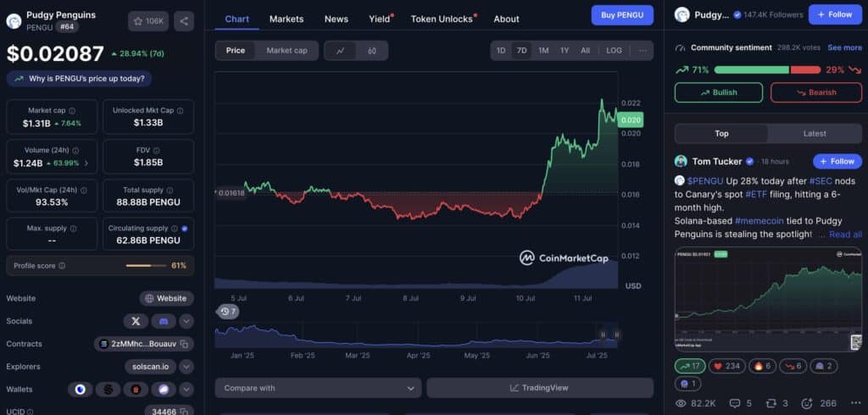Select the black S-shaped wallet icon
868x415 pixels.
coord(108,390)
